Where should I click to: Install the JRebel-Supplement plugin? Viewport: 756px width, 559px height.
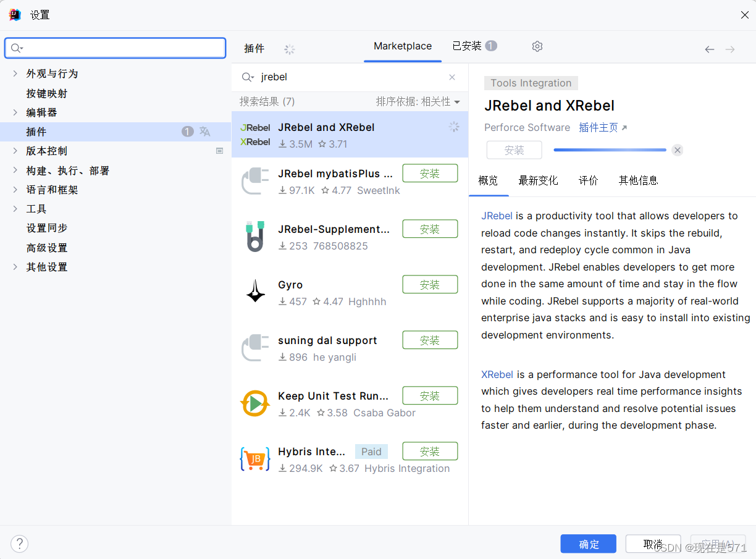click(x=430, y=229)
